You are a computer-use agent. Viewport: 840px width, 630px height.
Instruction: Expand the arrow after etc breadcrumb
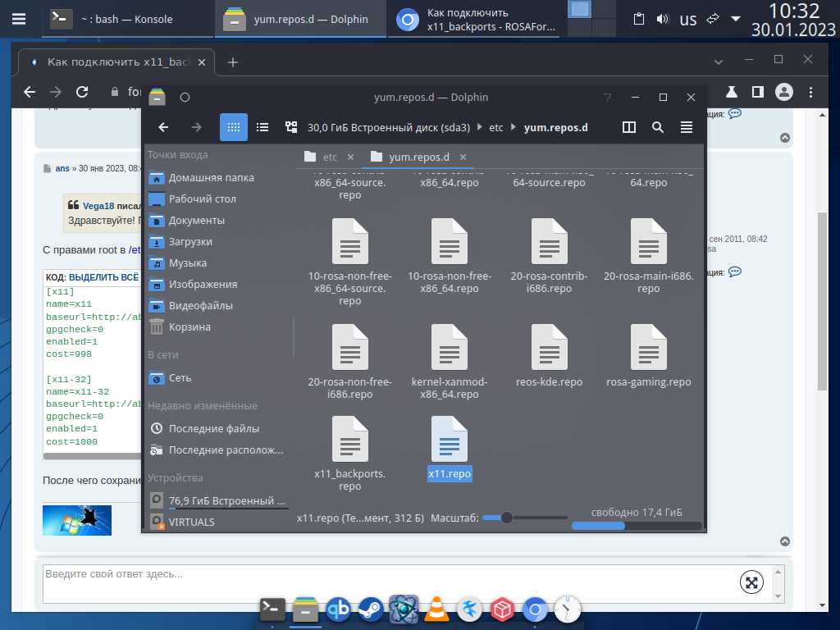click(514, 127)
